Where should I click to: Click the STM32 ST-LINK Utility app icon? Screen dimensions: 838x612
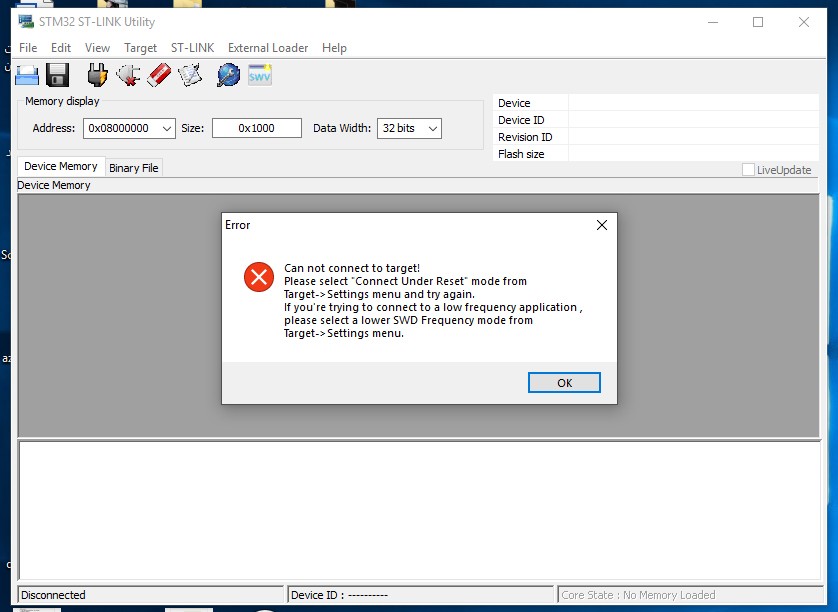point(26,22)
